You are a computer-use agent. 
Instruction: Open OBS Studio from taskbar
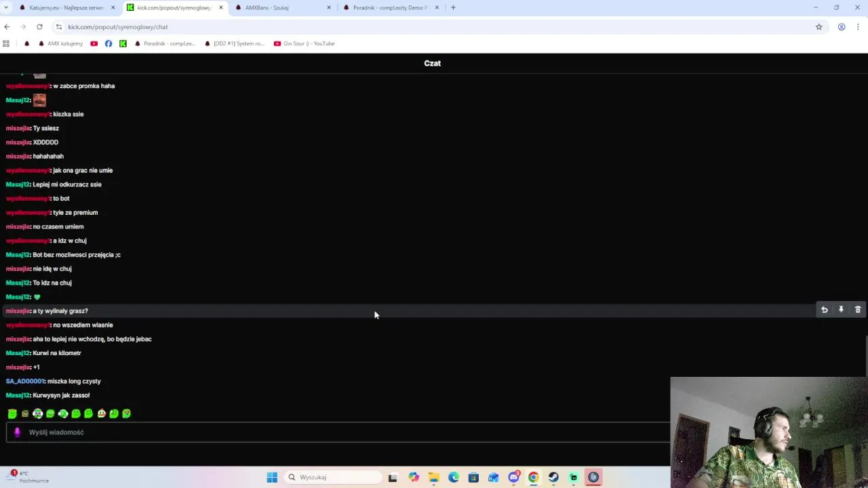click(x=593, y=477)
